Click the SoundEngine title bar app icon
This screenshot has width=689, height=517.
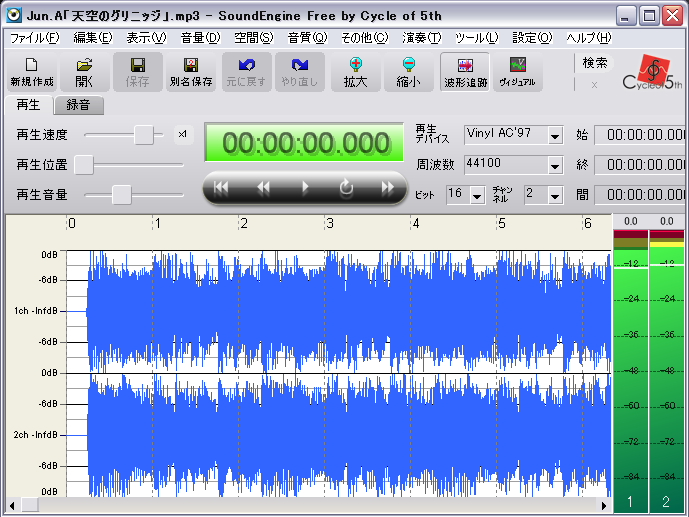pyautogui.click(x=14, y=15)
